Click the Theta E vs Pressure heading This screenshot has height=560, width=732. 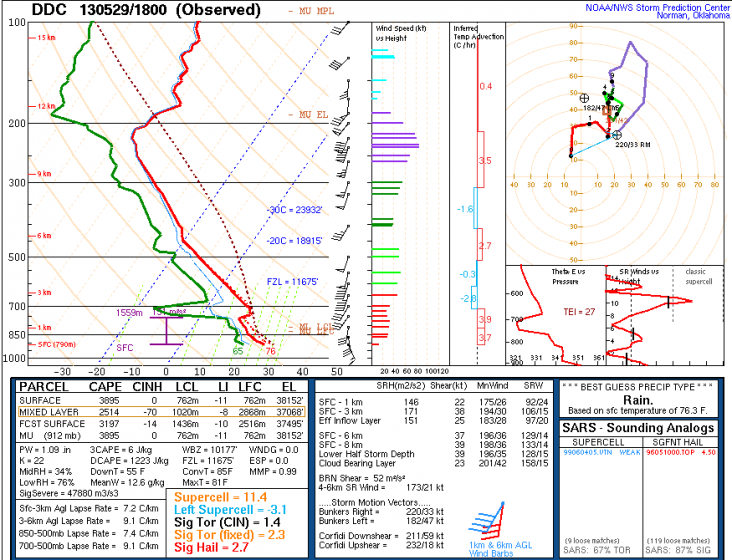pos(568,276)
